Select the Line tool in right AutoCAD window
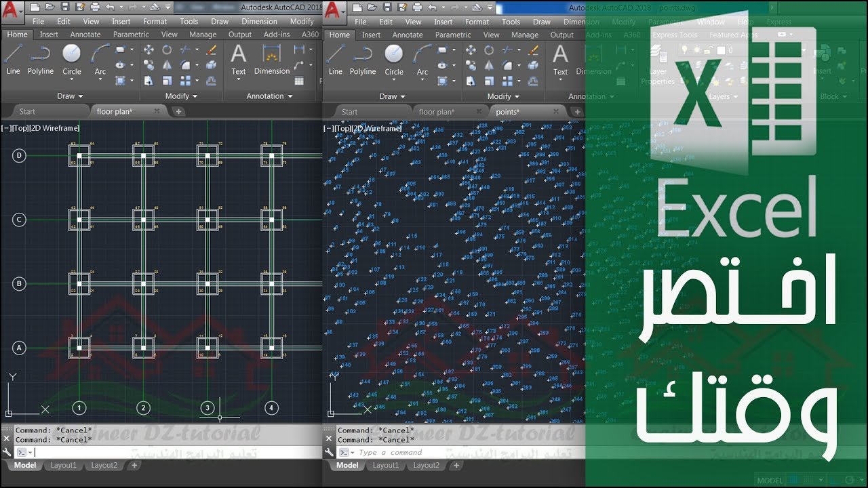The width and height of the screenshot is (868, 488). point(335,60)
